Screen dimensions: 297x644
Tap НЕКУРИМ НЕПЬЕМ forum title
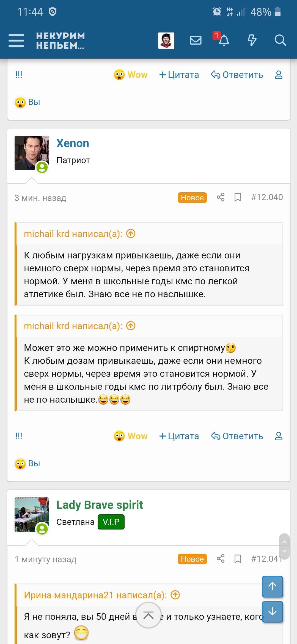[61, 40]
